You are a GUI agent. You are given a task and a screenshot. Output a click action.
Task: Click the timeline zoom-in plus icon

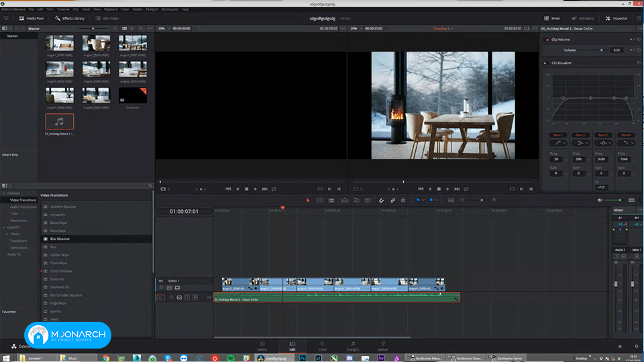[494, 200]
